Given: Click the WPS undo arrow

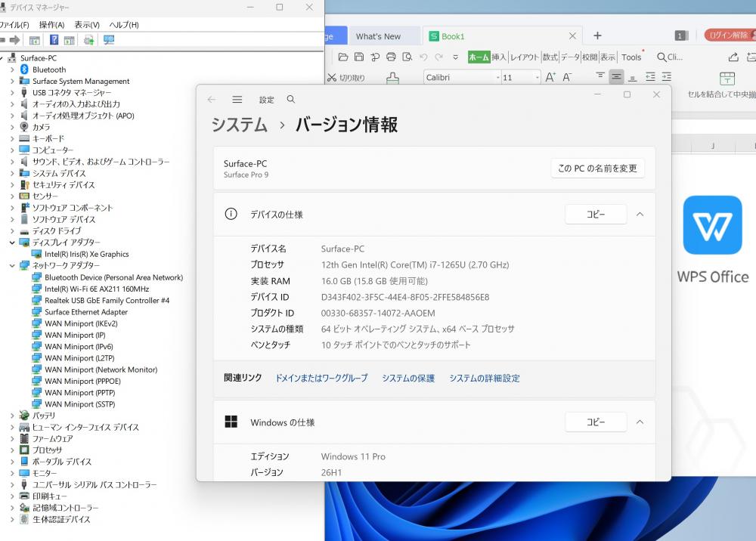Looking at the screenshot, I should [423, 57].
